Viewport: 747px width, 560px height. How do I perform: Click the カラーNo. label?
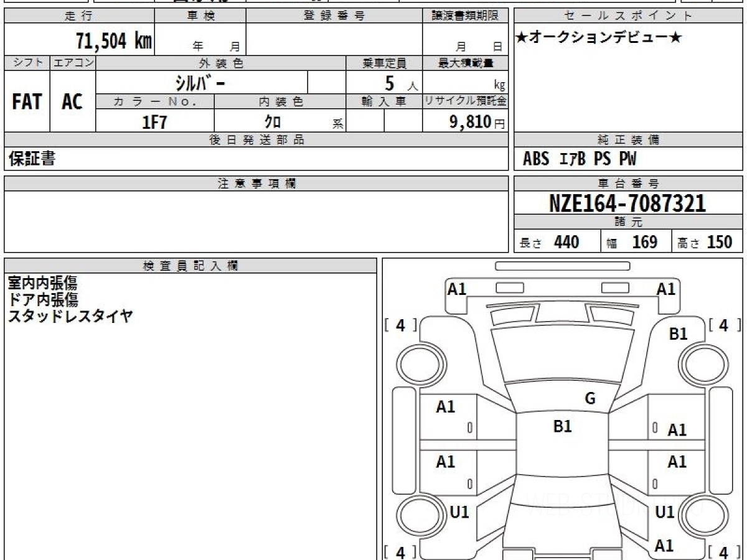155,101
